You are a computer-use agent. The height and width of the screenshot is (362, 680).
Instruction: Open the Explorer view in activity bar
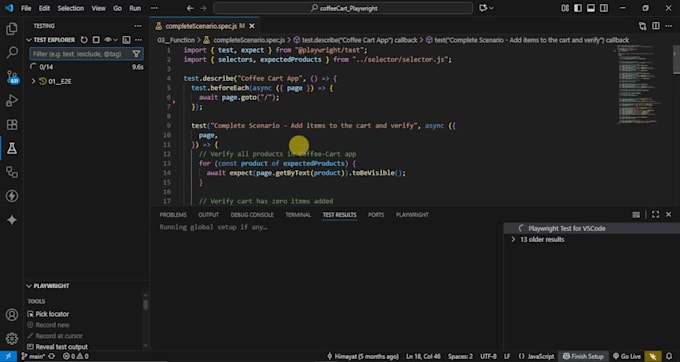click(12, 29)
